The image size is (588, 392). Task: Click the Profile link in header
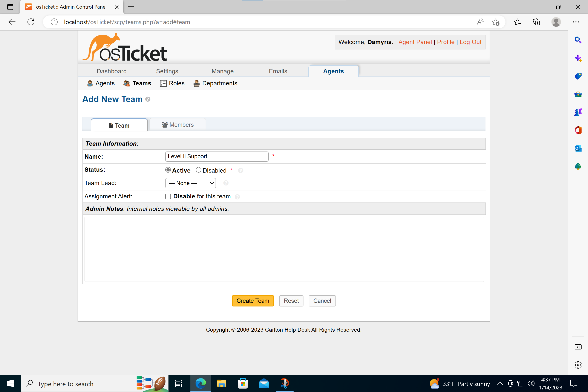(445, 42)
